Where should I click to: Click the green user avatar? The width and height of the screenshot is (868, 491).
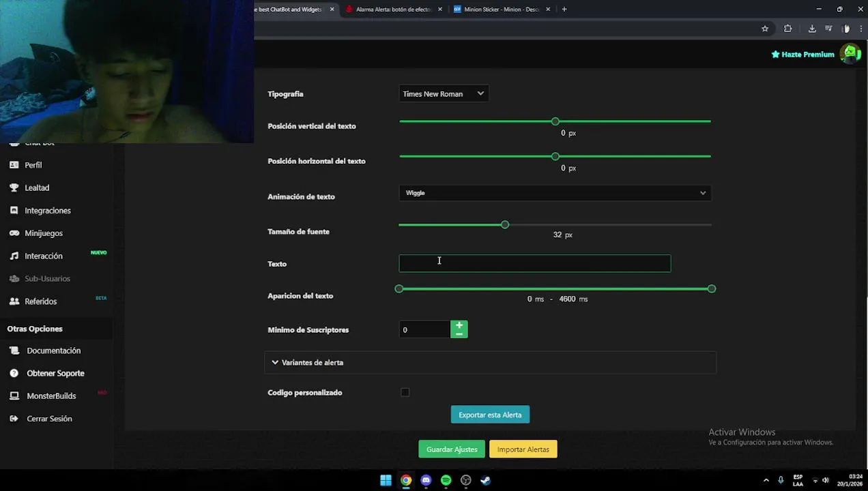click(x=850, y=53)
